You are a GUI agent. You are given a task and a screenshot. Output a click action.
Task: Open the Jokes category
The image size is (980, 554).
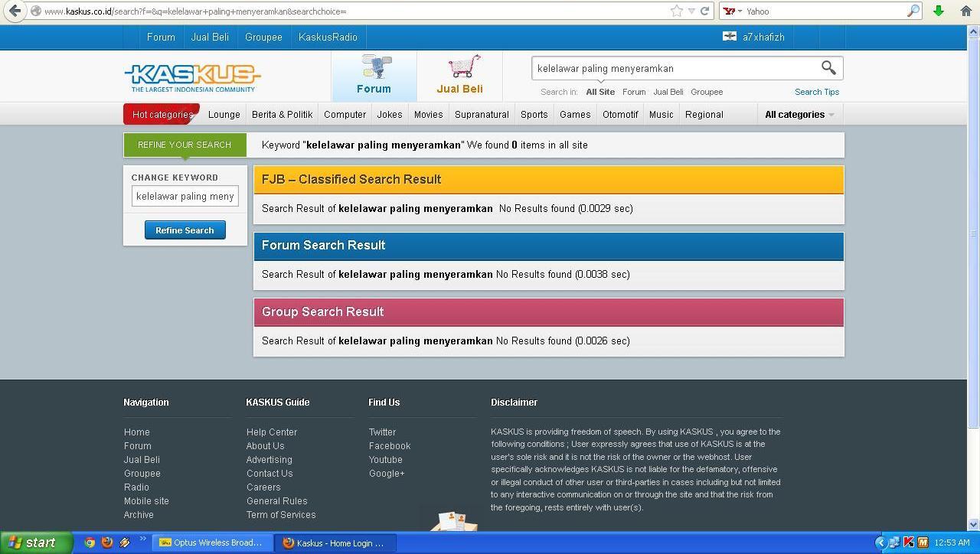tap(390, 114)
